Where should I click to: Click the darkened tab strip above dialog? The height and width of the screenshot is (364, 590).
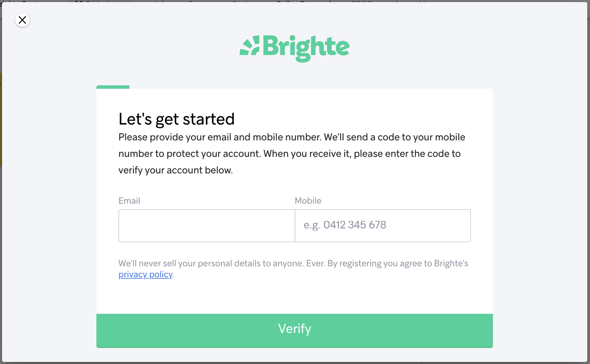click(295, 1)
